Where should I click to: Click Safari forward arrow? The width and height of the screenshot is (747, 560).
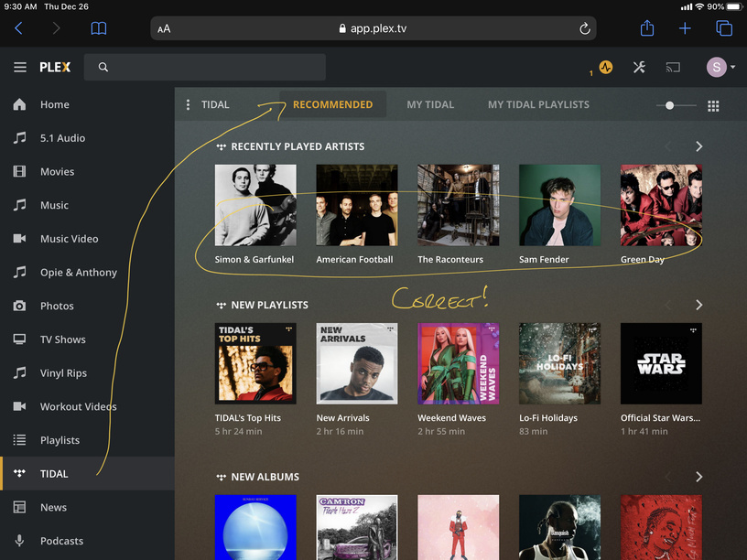tap(56, 28)
